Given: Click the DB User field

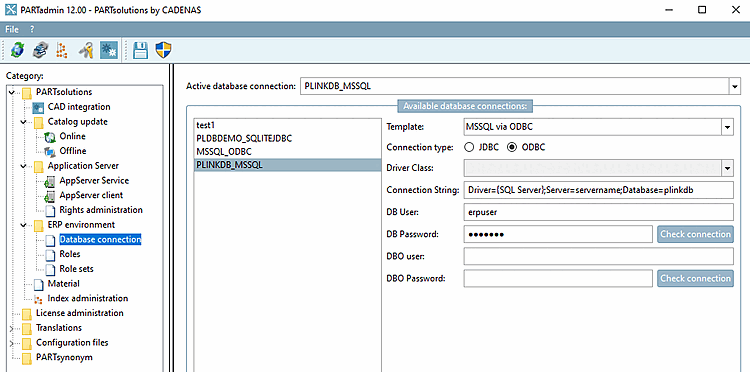Looking at the screenshot, I should 598,212.
